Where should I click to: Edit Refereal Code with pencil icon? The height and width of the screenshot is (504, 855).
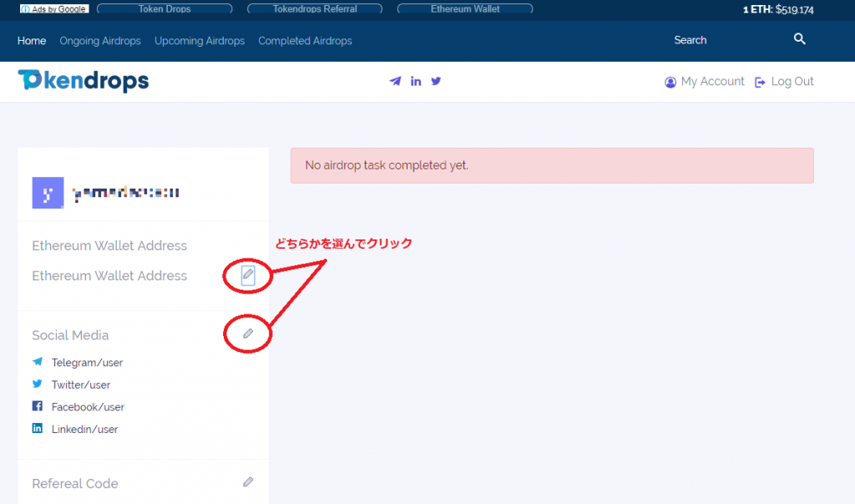tap(248, 482)
